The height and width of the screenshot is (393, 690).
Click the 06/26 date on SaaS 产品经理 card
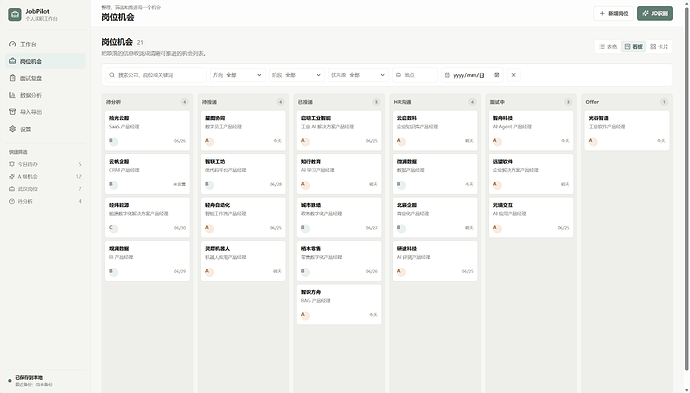pos(180,141)
